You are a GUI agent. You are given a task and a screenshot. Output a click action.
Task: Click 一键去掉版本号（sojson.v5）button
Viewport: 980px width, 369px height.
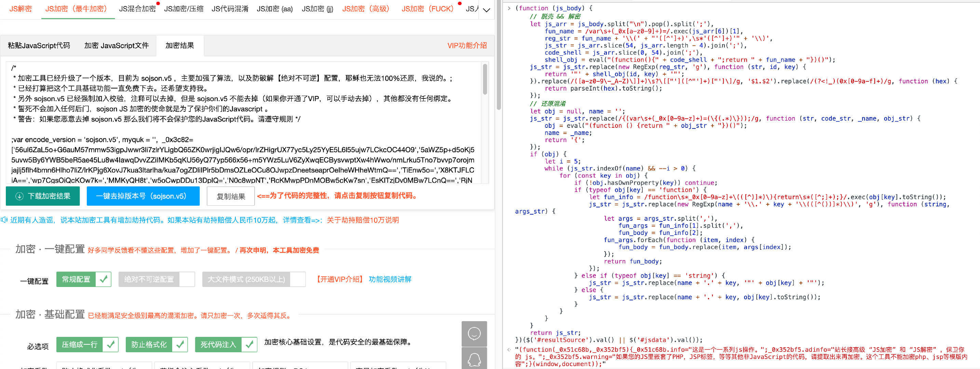(142, 196)
